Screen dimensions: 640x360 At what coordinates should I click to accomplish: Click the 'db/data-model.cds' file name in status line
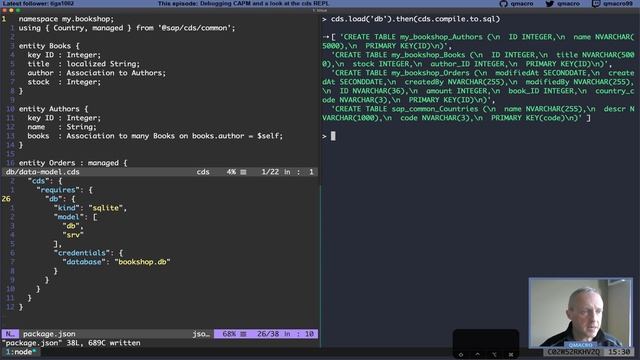(x=42, y=172)
